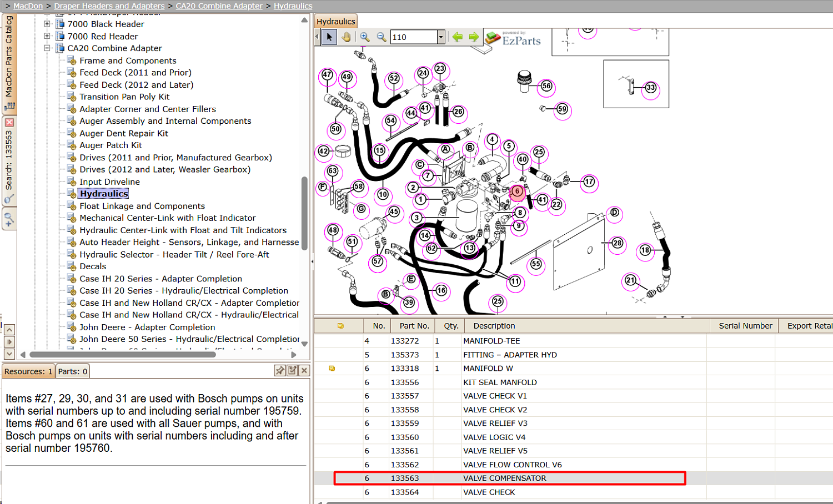Open Decals tree item

click(x=93, y=266)
